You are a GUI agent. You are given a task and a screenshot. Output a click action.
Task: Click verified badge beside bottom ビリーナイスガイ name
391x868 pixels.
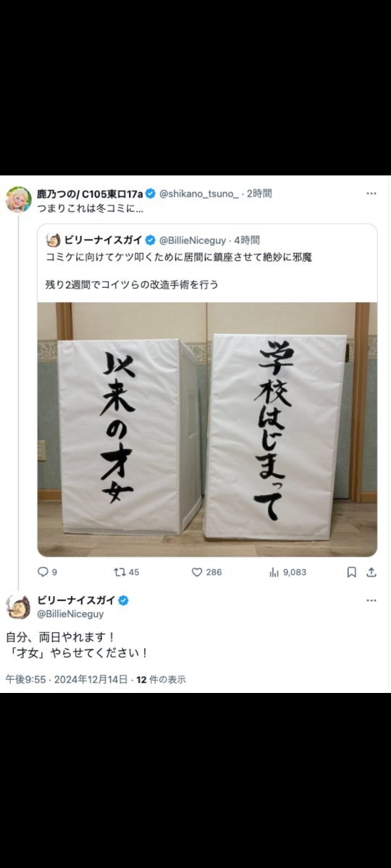(x=124, y=600)
